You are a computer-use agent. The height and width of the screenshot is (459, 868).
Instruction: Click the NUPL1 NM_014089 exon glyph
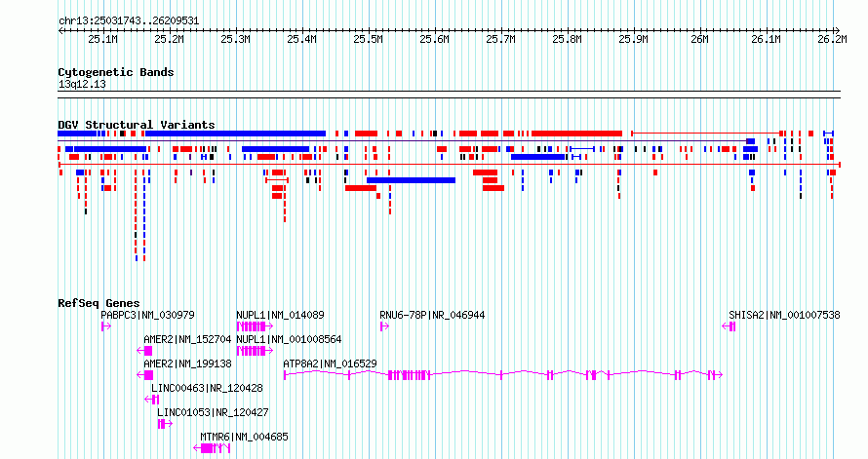pyautogui.click(x=255, y=326)
